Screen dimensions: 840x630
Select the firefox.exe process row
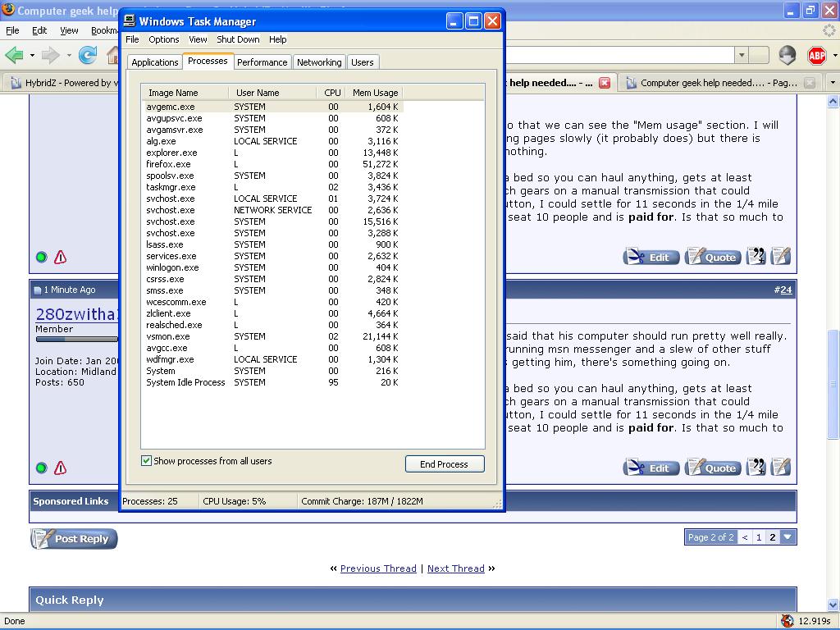coord(169,164)
